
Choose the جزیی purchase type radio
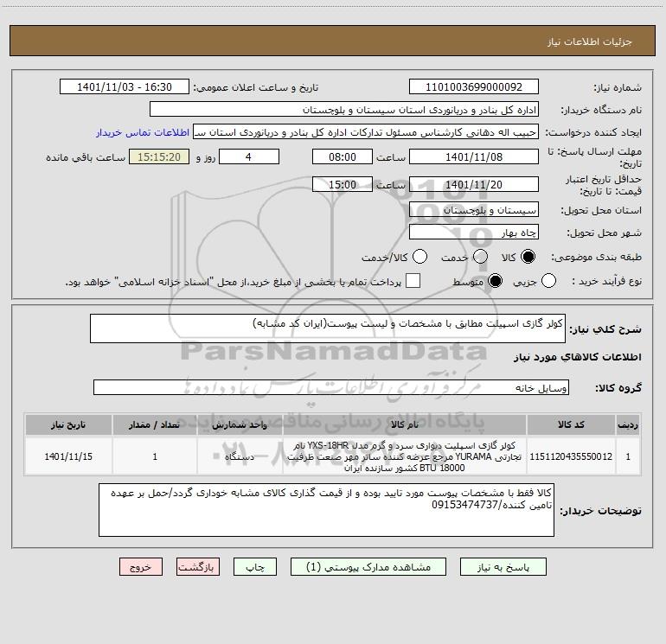click(548, 281)
